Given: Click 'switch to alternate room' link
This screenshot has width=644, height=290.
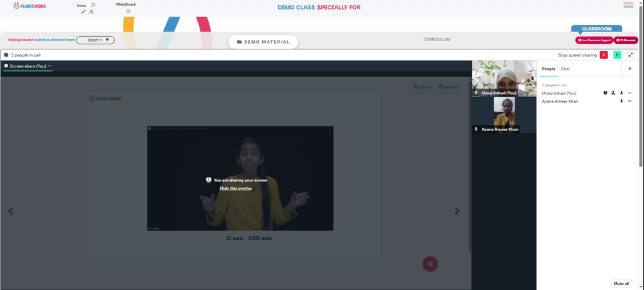Looking at the screenshot, I should coord(55,40).
